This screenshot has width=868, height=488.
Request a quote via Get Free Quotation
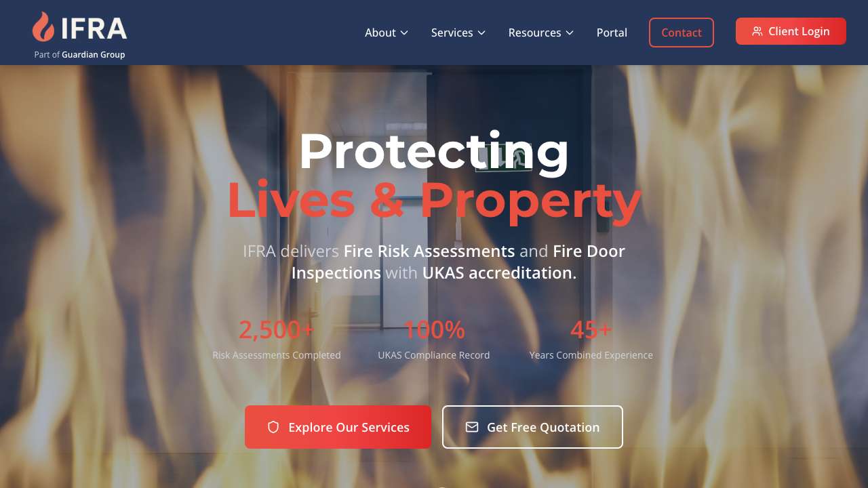(x=532, y=427)
